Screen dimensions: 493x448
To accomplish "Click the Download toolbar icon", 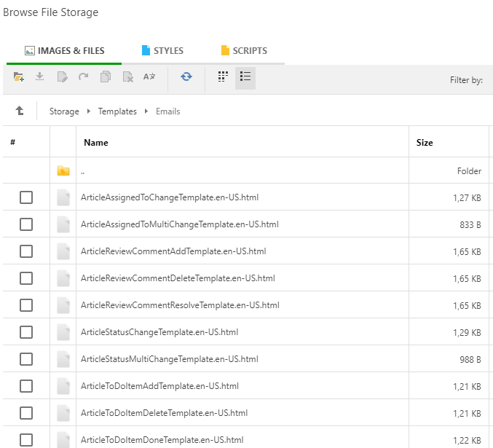I will [39, 76].
